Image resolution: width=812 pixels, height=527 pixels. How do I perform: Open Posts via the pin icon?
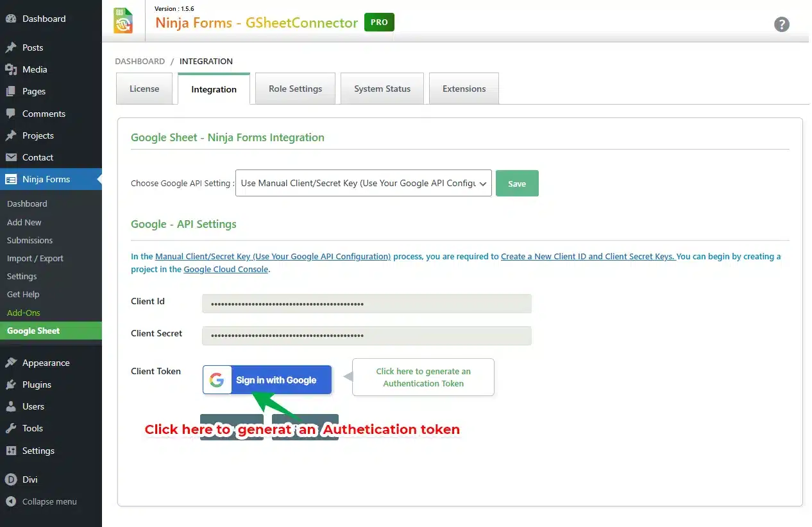tap(11, 48)
